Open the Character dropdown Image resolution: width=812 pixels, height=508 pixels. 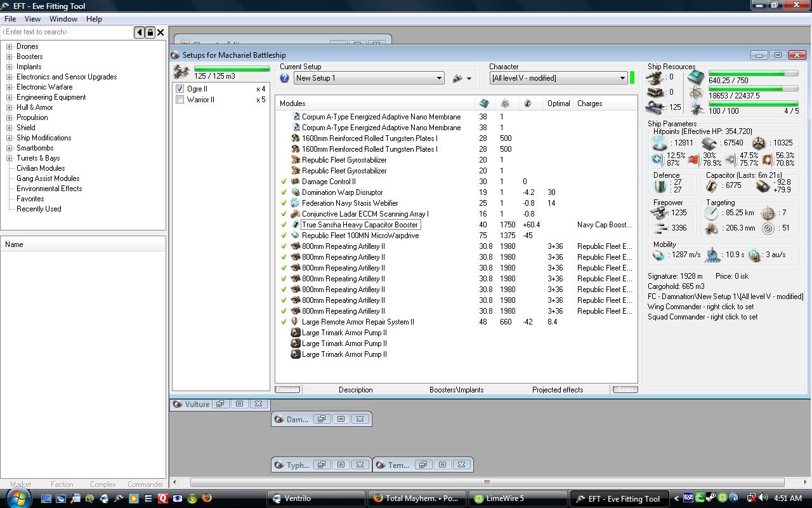[558, 78]
